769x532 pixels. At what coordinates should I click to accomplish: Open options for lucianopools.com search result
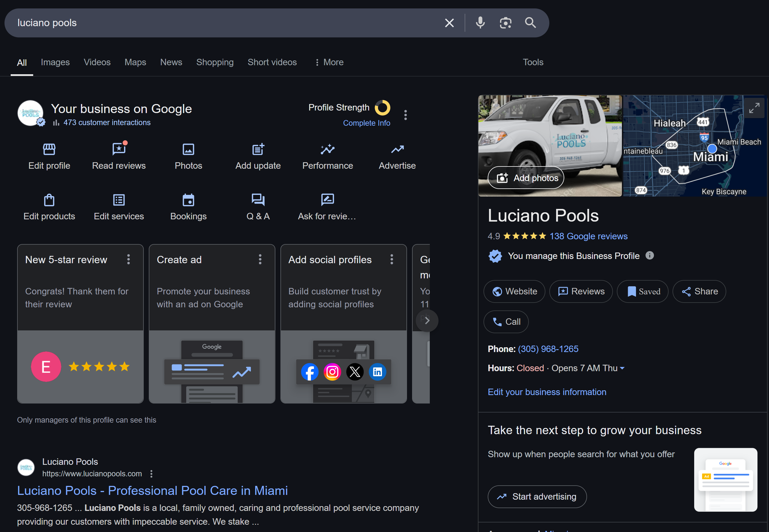(x=151, y=474)
